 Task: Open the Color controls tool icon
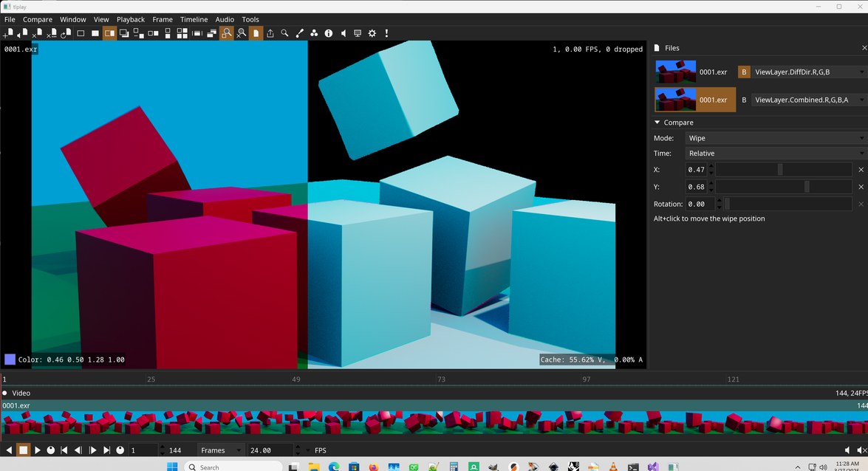point(314,33)
